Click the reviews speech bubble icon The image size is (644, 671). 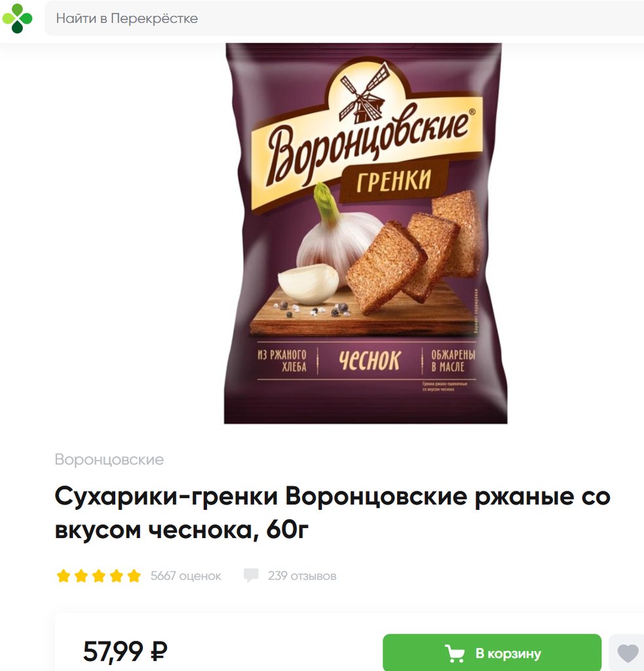point(251,575)
